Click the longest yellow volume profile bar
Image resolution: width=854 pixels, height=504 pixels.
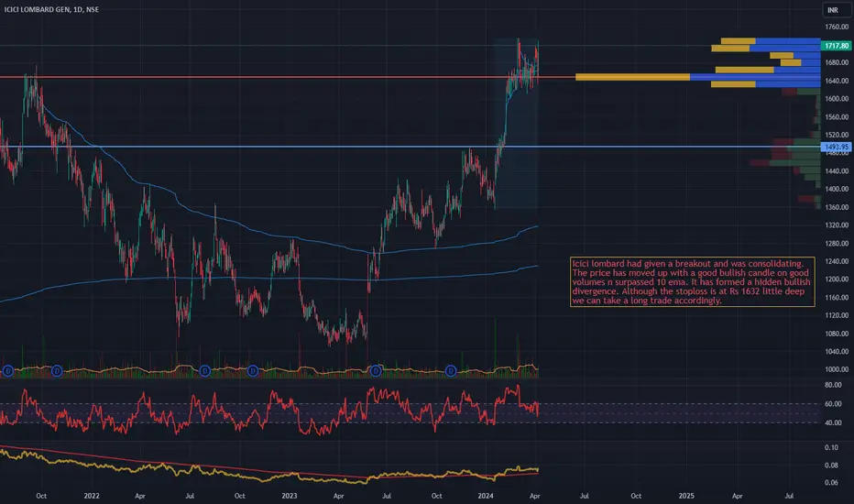tap(633, 77)
